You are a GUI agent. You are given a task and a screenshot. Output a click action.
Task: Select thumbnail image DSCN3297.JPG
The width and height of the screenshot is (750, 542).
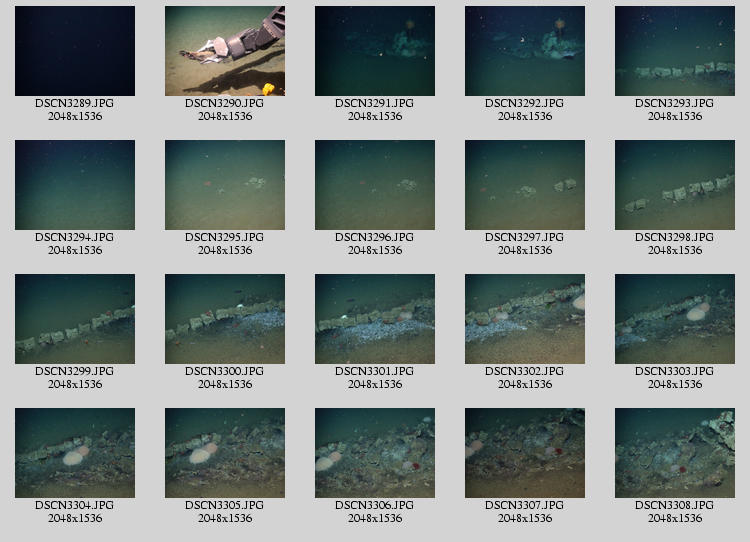click(525, 185)
